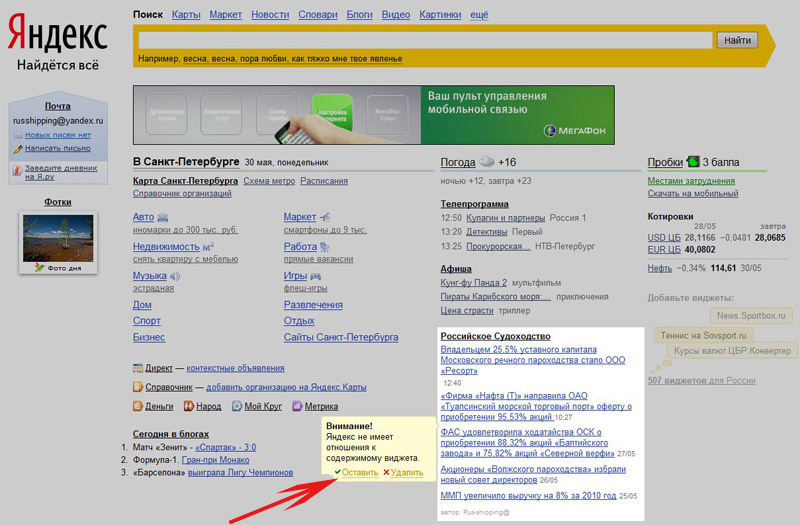This screenshot has height=525, width=800.
Task: Open the Расписания link
Action: 324,181
